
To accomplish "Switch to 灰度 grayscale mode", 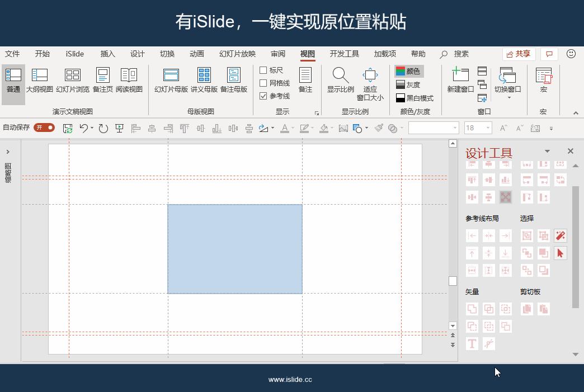I will click(408, 84).
